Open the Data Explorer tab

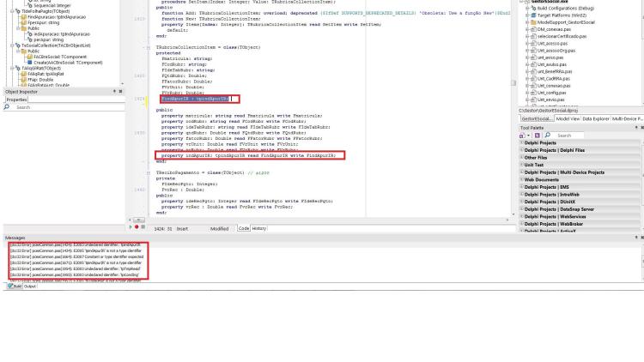point(596,118)
